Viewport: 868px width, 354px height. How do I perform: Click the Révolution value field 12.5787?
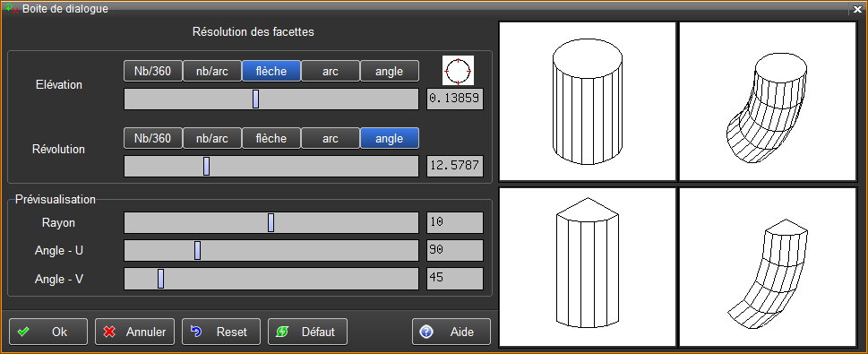click(455, 166)
